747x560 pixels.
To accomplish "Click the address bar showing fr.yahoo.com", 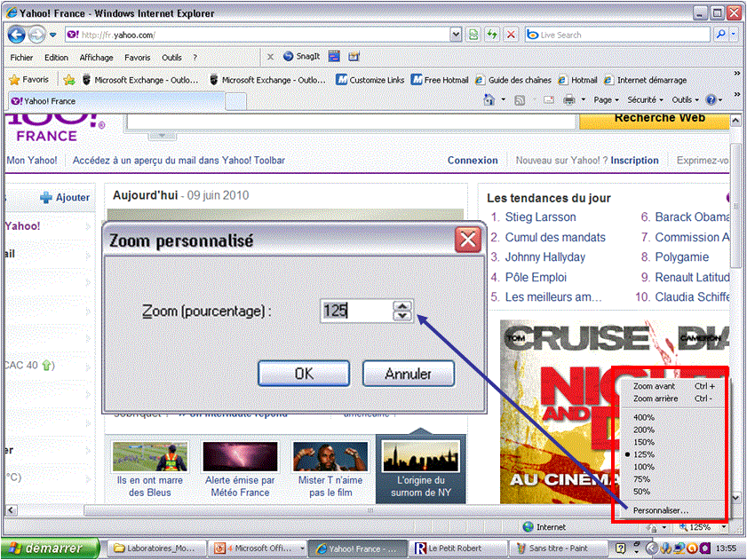I will (x=258, y=35).
